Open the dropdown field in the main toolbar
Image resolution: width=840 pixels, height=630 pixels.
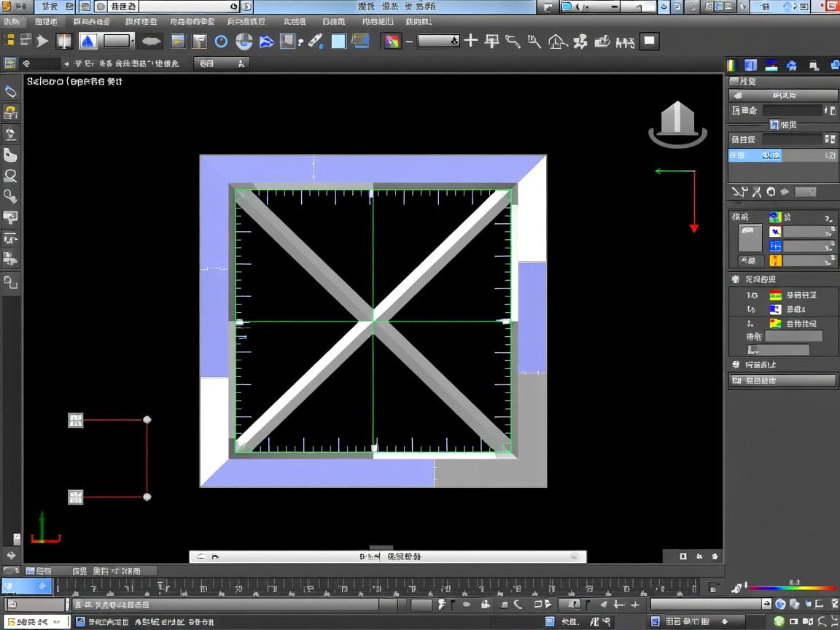(x=438, y=41)
